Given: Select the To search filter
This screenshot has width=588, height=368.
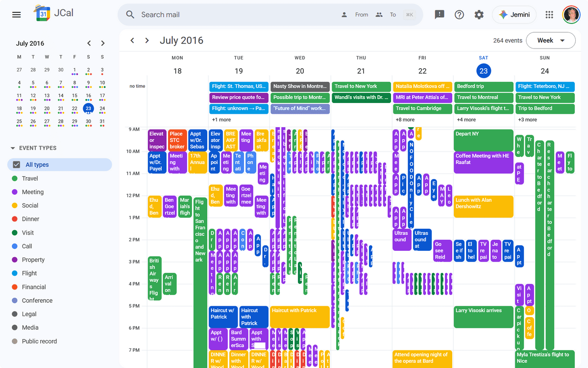Looking at the screenshot, I should (386, 15).
